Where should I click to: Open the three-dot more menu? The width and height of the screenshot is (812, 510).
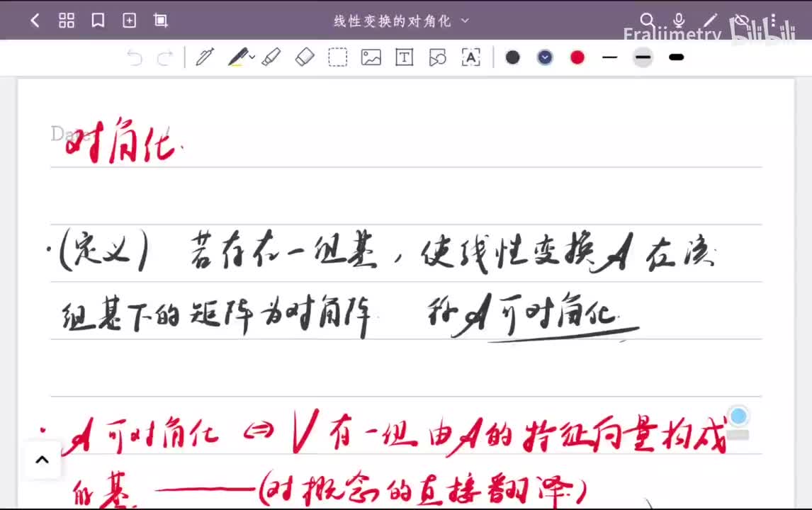[772, 21]
